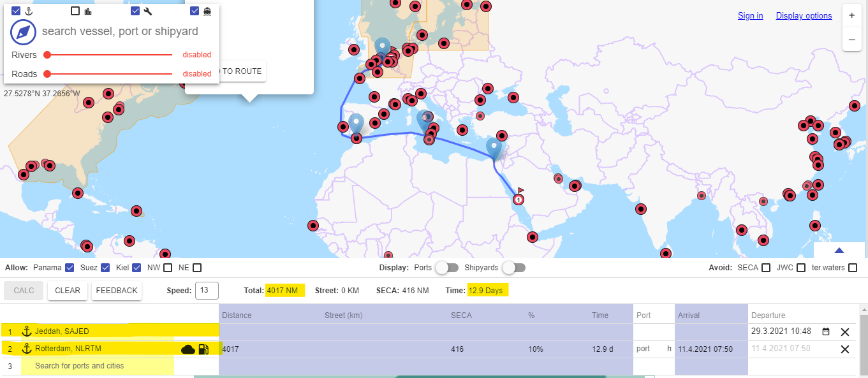Viewport: 868px width, 378px height.
Task: Open the calendar picker for the Jeddah departure
Action: tap(826, 331)
